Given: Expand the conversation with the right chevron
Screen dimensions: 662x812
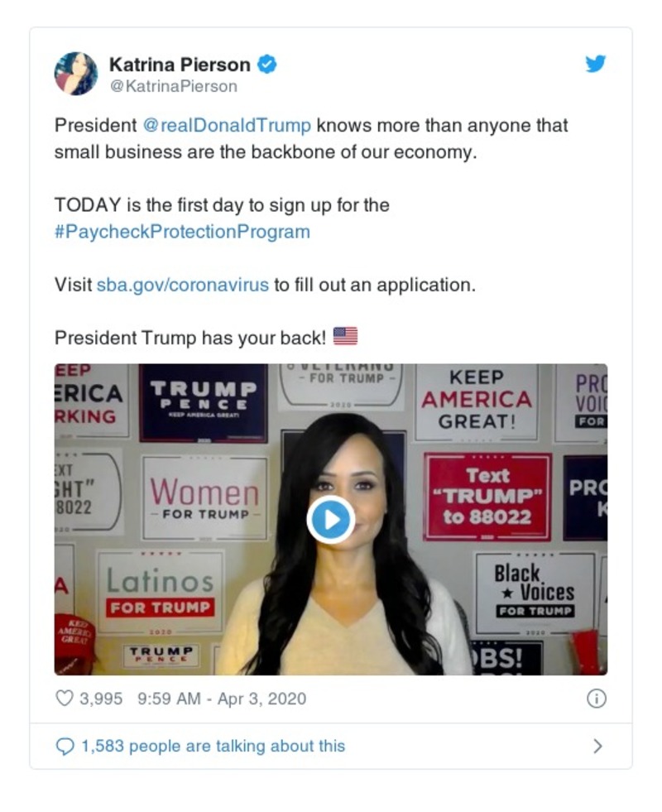Looking at the screenshot, I should click(597, 746).
